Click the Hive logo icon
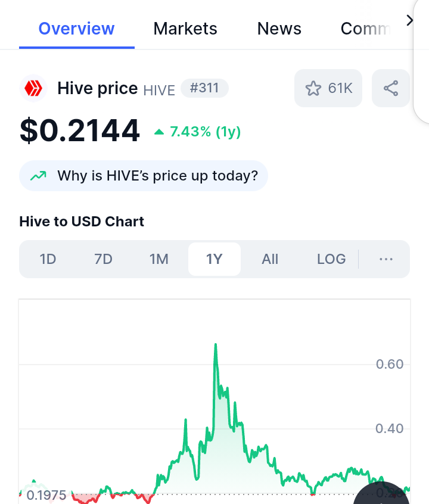429x504 pixels. [x=33, y=89]
